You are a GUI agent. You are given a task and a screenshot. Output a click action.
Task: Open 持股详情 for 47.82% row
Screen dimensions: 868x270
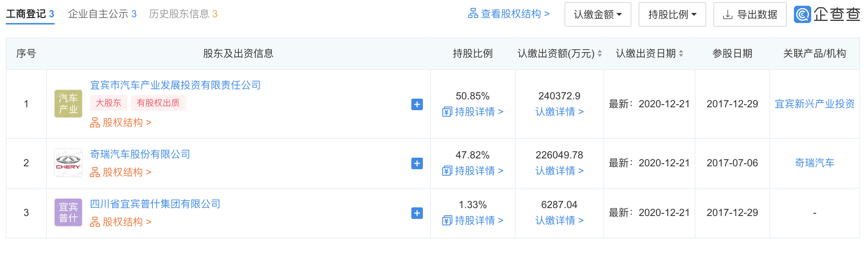[473, 171]
